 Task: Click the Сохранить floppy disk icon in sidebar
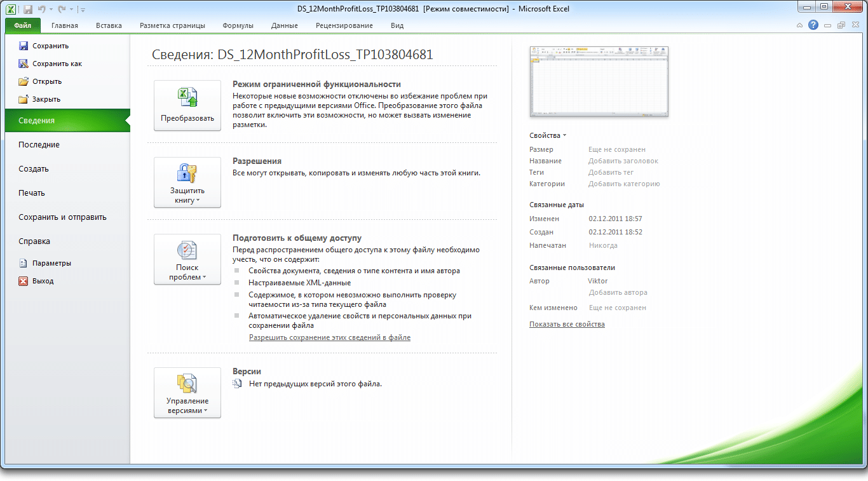tap(24, 46)
